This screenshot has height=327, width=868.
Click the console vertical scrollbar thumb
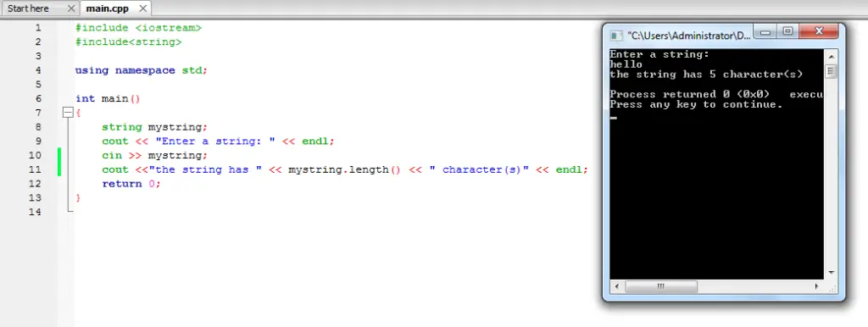[831, 71]
